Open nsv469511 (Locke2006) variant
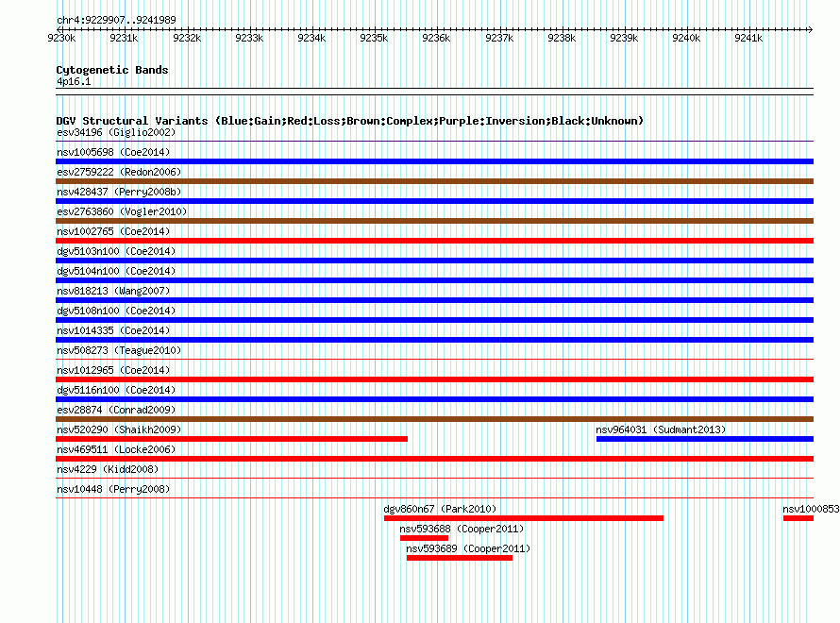Viewport: 840px width, 623px height. pyautogui.click(x=116, y=449)
